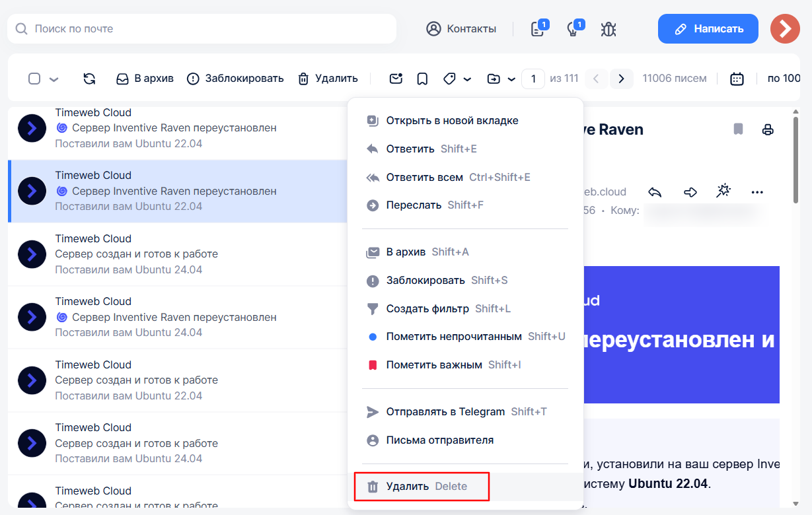
Task: Choose 'Создать фильтр' from context menu
Action: click(x=427, y=308)
